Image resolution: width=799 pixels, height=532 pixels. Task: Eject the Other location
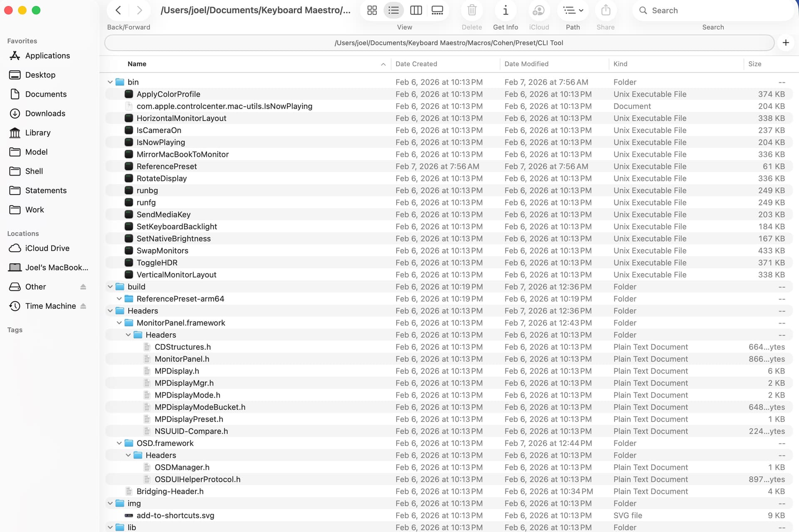83,287
